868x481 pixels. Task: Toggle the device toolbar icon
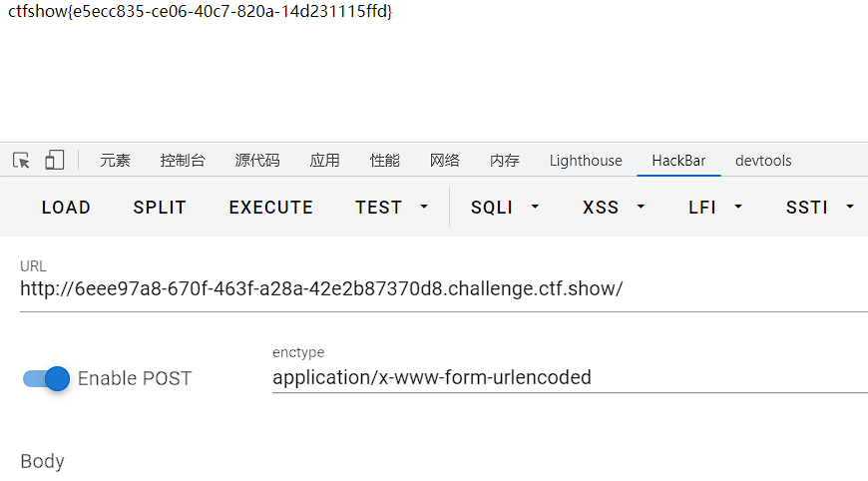[54, 161]
